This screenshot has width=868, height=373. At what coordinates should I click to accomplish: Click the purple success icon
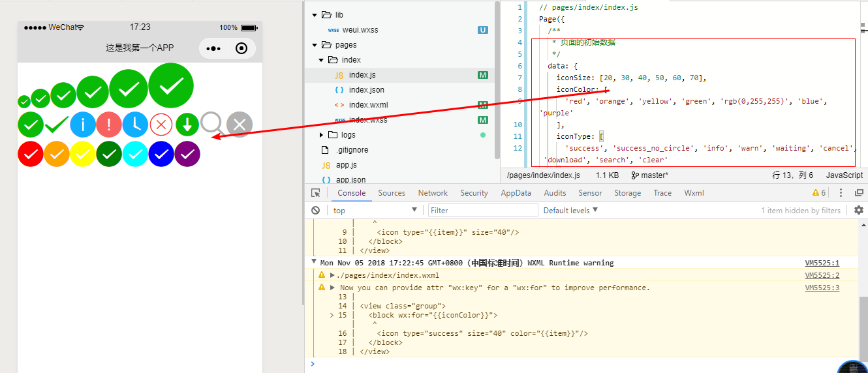187,154
